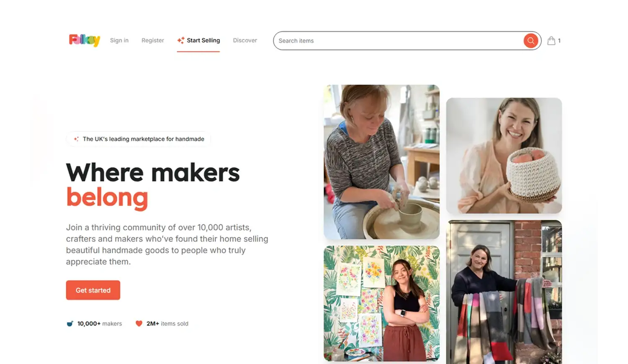
Task: Click the heart icon next to 2M+ items sold
Action: coord(139,323)
